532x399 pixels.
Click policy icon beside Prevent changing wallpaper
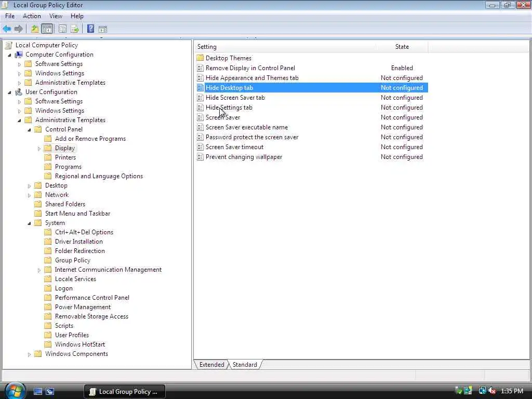[200, 157]
